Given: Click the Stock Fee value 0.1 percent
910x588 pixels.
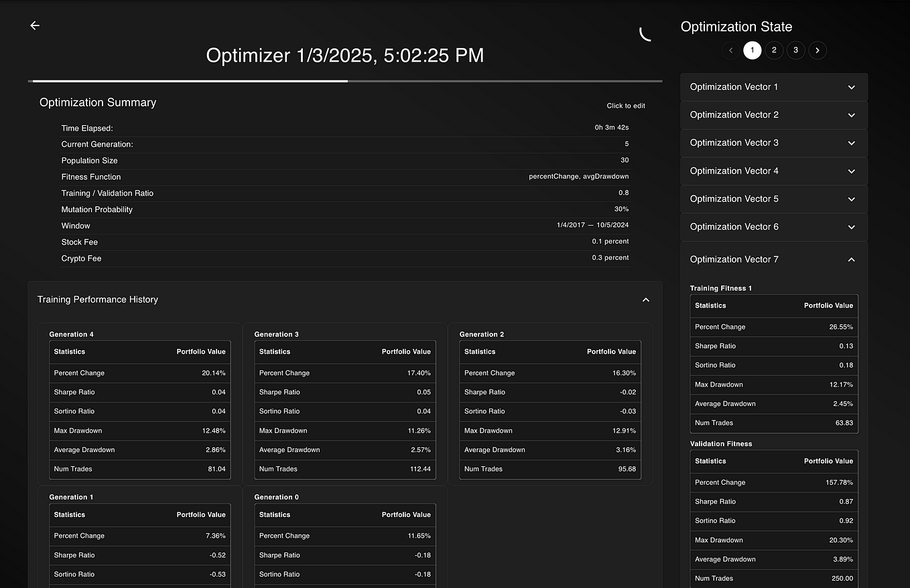Looking at the screenshot, I should (x=610, y=241).
